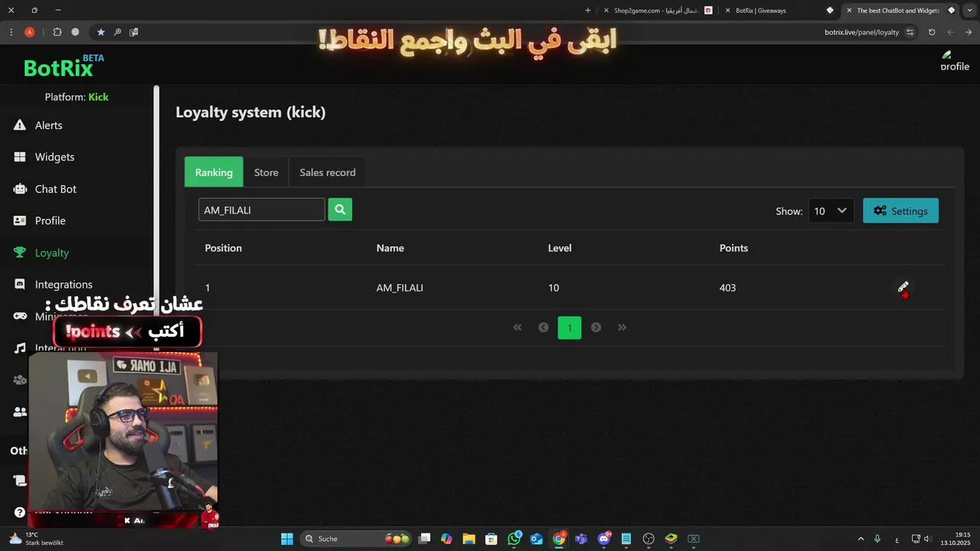Image resolution: width=980 pixels, height=551 pixels.
Task: Open the Sales record tab
Action: click(328, 172)
